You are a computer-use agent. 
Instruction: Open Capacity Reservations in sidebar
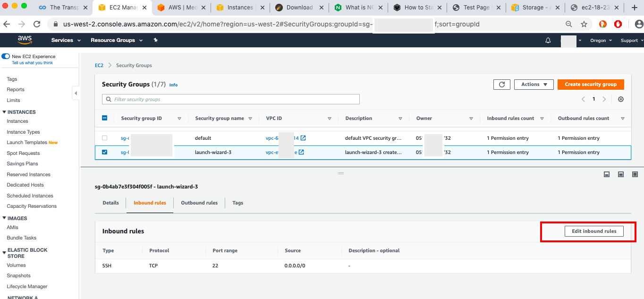pos(32,206)
